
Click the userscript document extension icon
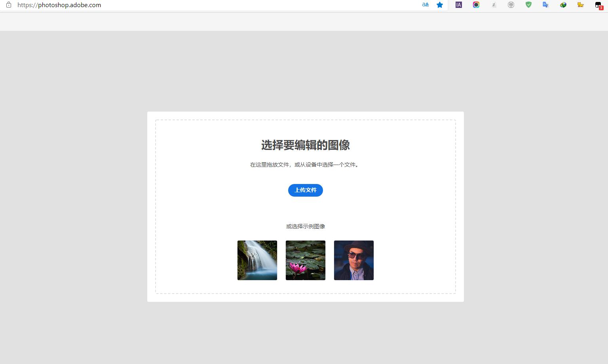494,5
